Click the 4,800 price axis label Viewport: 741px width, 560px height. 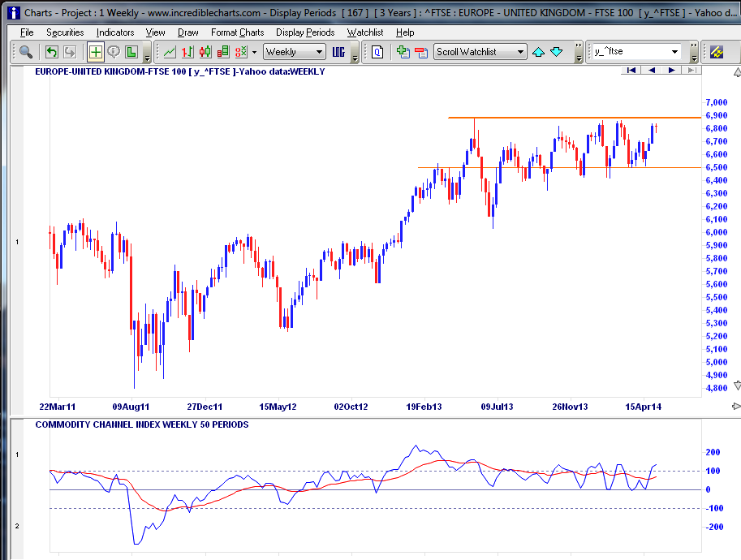[x=717, y=388]
